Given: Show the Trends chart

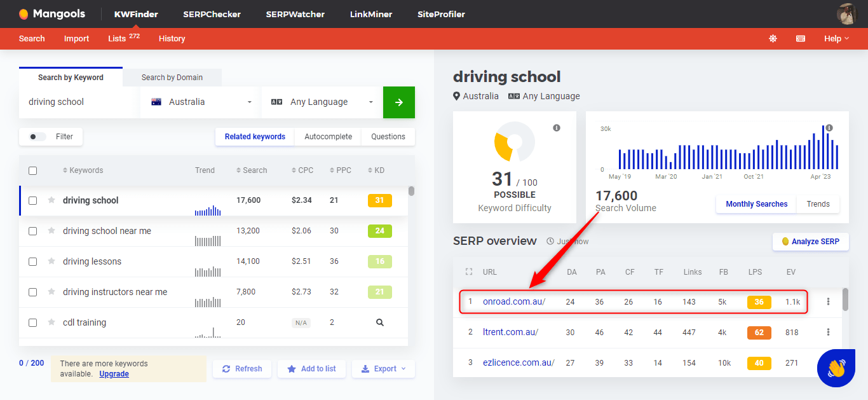Looking at the screenshot, I should [818, 204].
